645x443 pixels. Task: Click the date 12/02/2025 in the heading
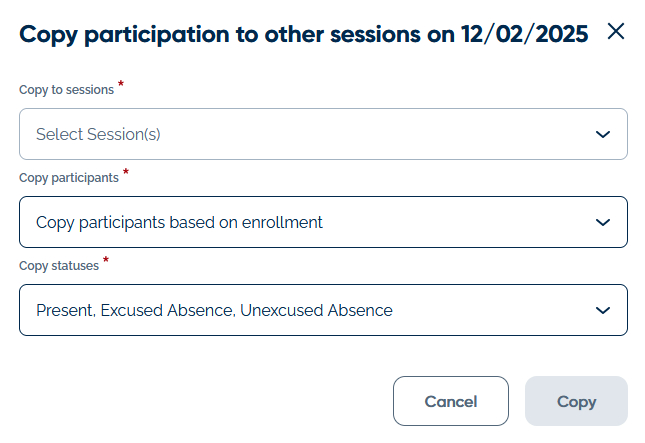(526, 33)
